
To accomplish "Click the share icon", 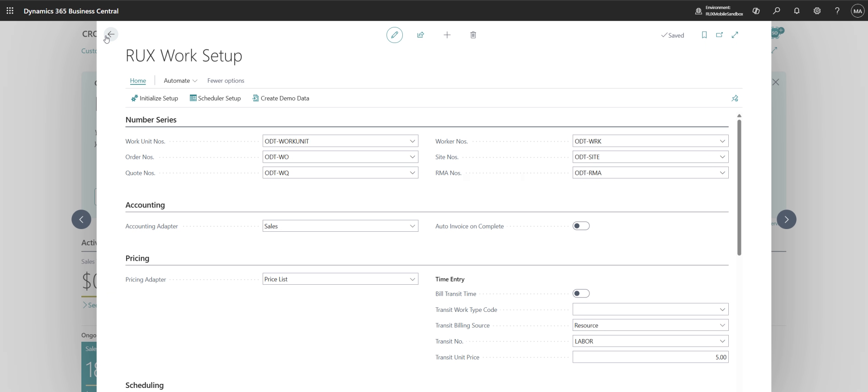I will (x=420, y=35).
